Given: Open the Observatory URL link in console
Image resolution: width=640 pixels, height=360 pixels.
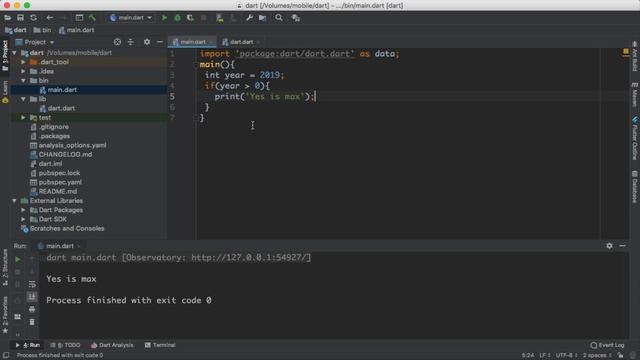Looking at the screenshot, I should point(249,258).
